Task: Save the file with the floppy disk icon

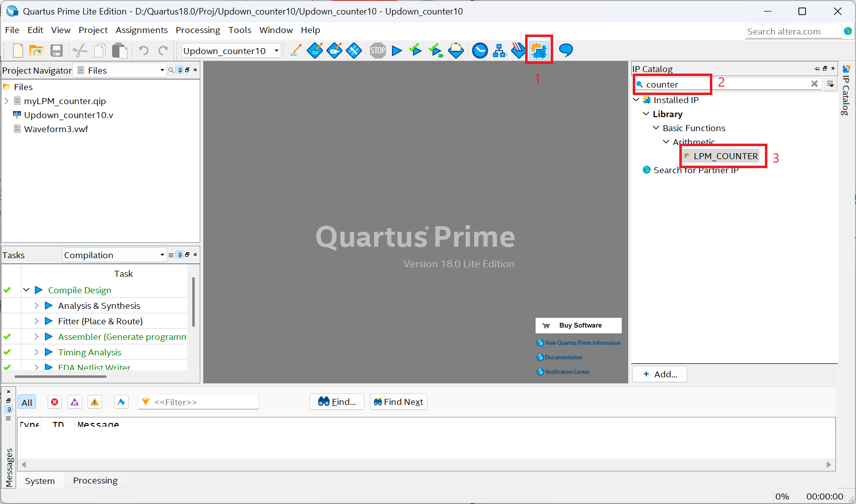Action: click(57, 51)
